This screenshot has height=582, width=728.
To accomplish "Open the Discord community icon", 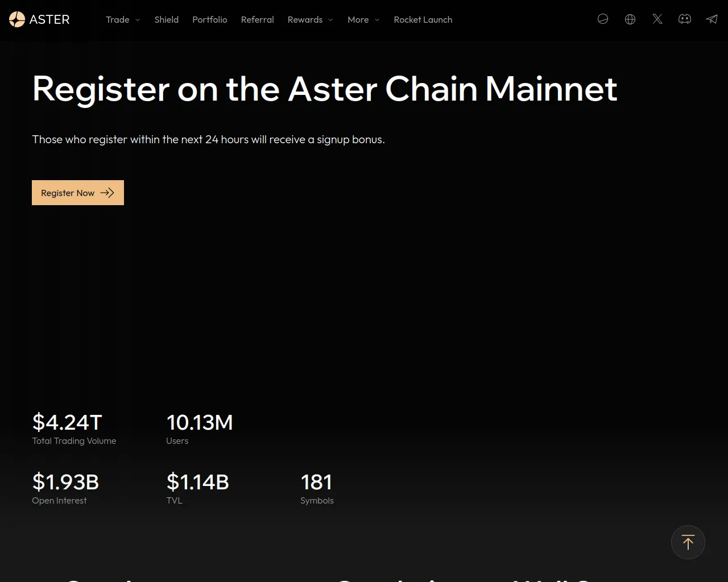I will (685, 19).
